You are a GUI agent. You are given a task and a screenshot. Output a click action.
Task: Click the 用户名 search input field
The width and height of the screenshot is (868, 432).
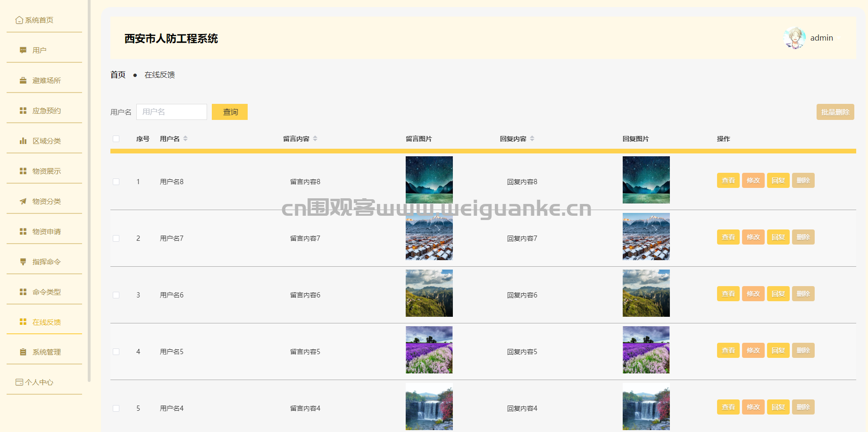click(x=172, y=112)
